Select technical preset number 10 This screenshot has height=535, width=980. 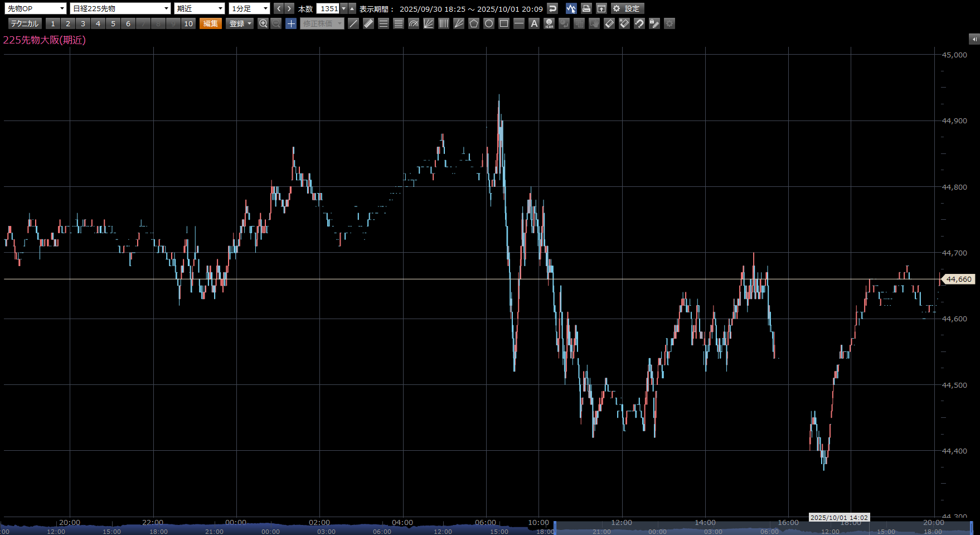[x=188, y=23]
